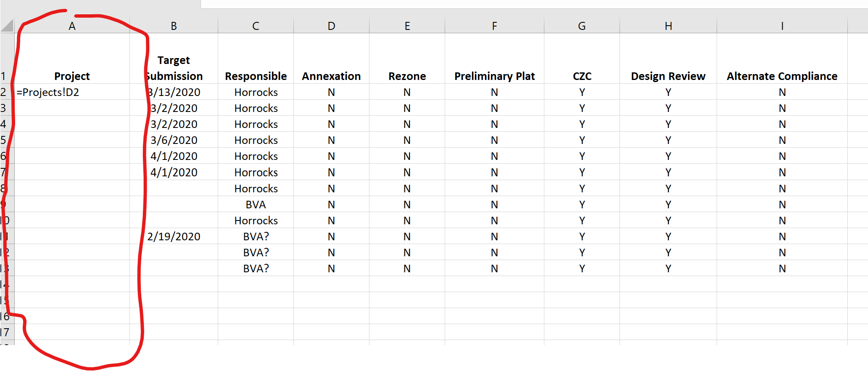The image size is (868, 372).
Task: Select column A header
Action: pos(72,26)
